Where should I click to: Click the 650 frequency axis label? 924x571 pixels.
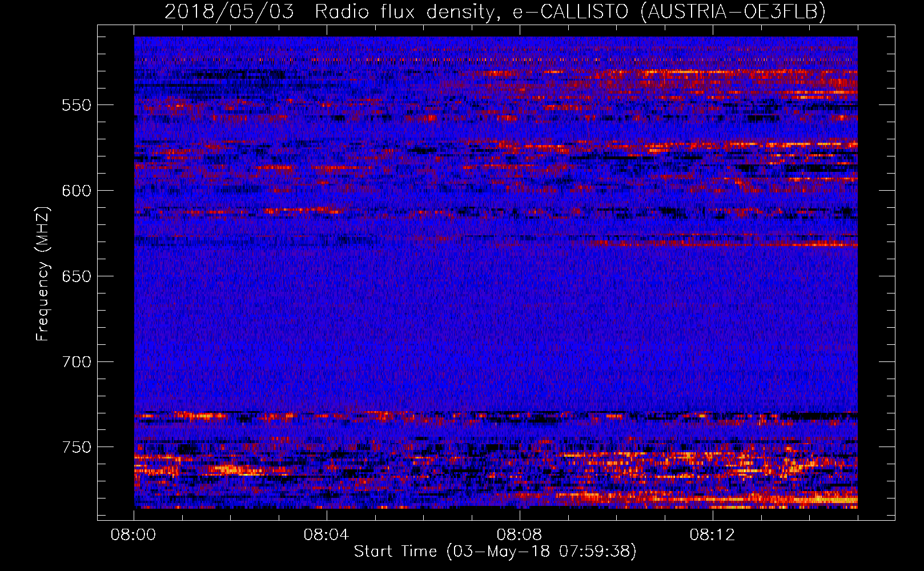(77, 276)
